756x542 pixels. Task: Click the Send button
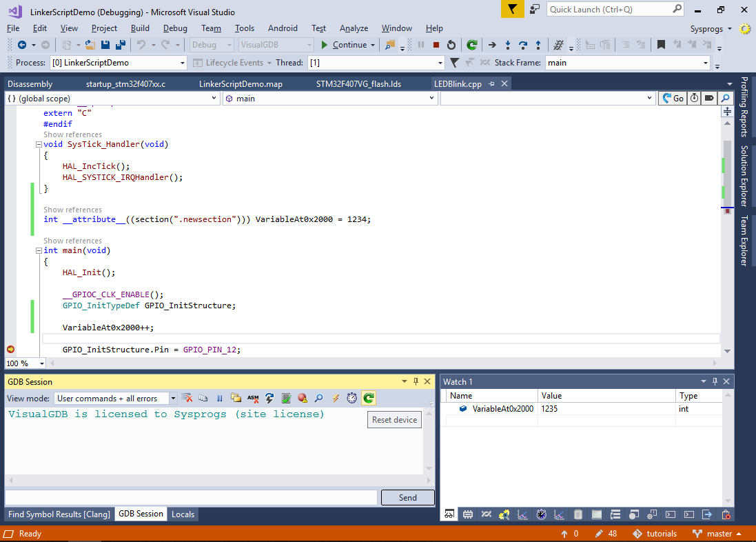pos(407,497)
